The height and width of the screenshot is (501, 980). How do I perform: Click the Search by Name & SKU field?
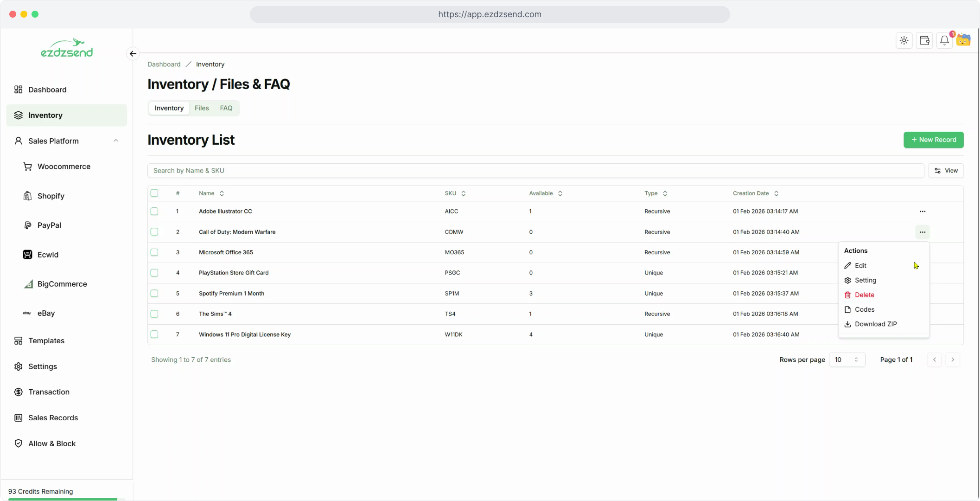(535, 171)
